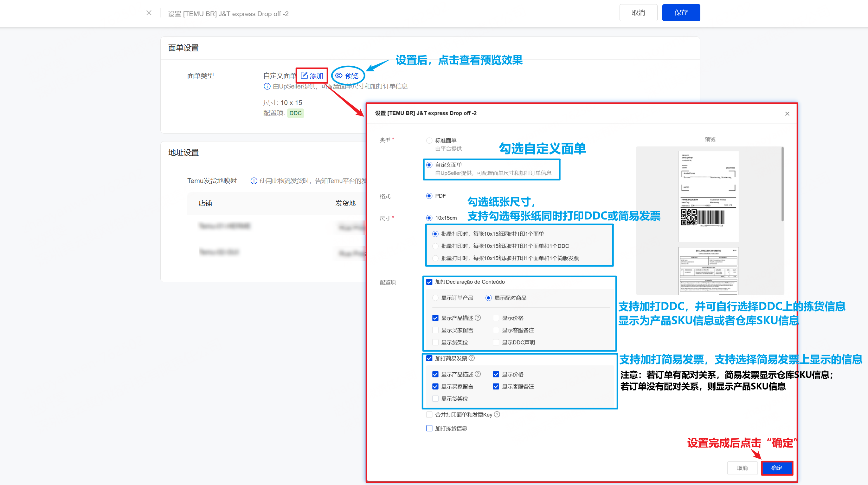Click info icon before 由UpSeller提供 text

pos(267,86)
